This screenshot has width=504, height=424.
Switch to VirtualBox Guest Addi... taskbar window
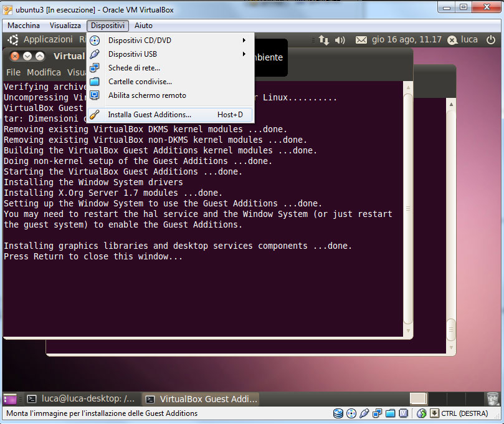201,399
